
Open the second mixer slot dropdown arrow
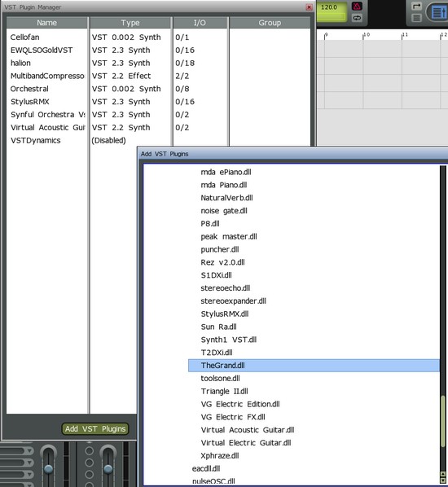tap(29, 463)
